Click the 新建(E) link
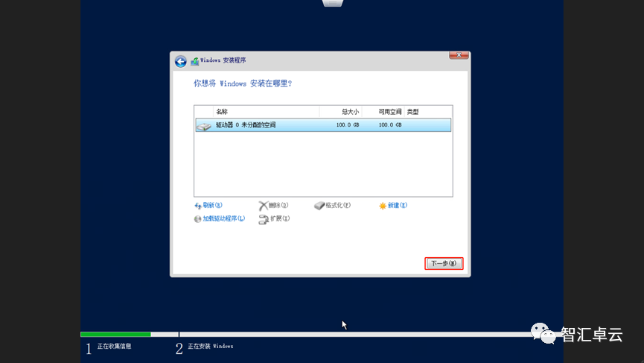Image resolution: width=644 pixels, height=363 pixels. click(397, 205)
